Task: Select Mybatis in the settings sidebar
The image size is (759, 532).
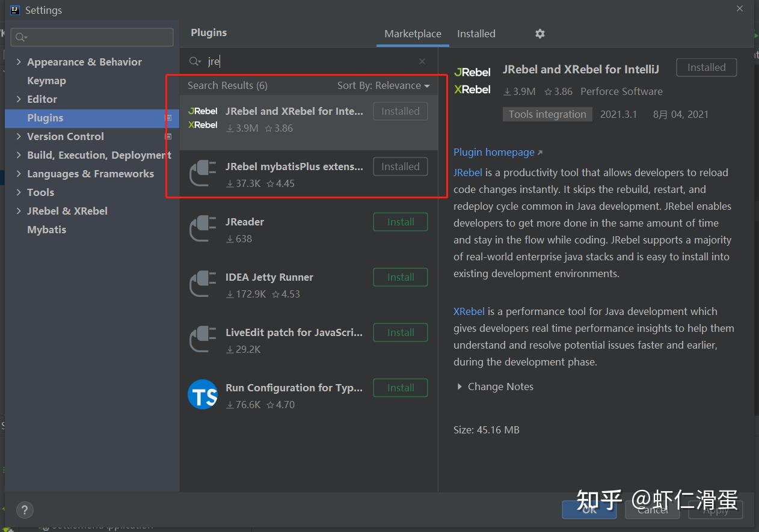Action: [46, 229]
